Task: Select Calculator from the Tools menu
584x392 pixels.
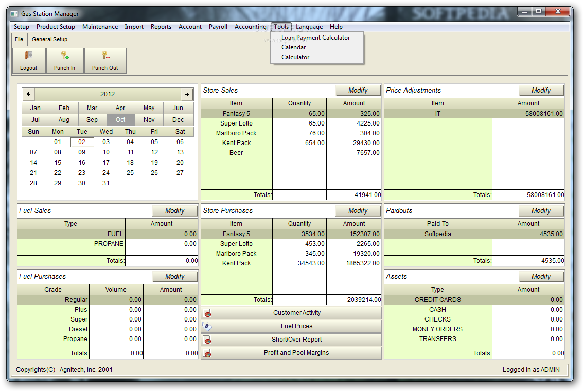Action: coord(295,57)
